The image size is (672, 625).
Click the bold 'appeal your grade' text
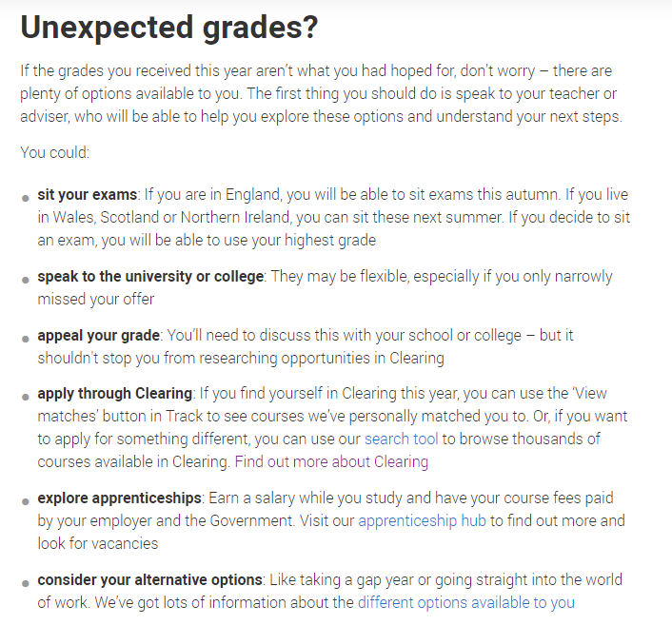tap(99, 335)
